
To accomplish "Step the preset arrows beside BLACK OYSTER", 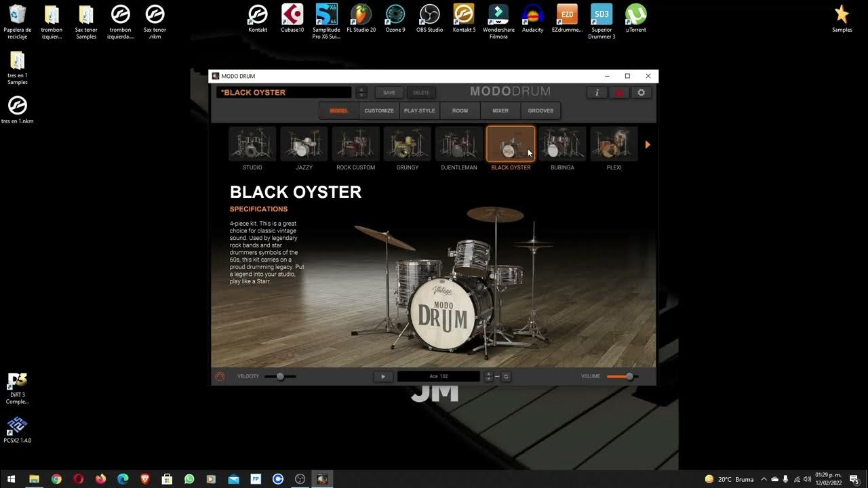I will coord(361,92).
